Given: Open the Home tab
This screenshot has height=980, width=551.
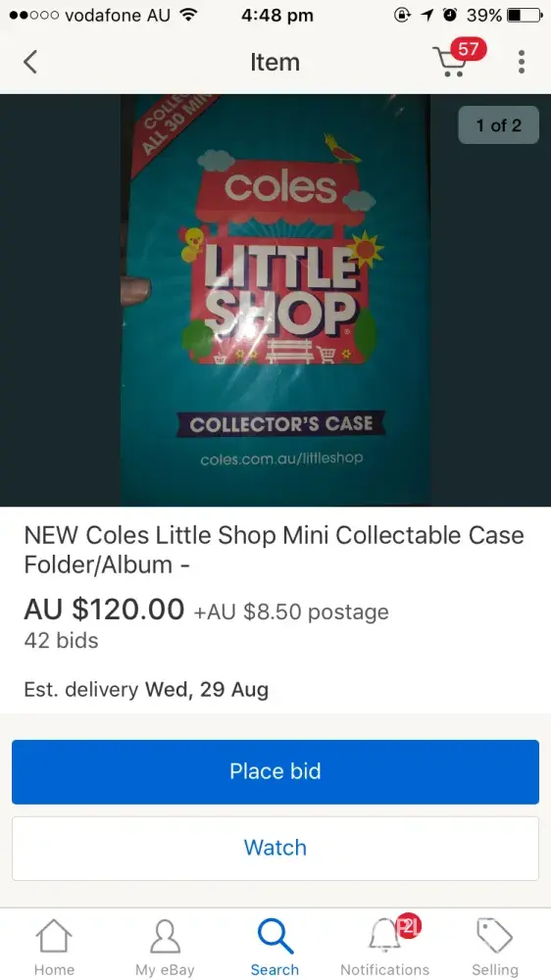Looking at the screenshot, I should (x=54, y=947).
